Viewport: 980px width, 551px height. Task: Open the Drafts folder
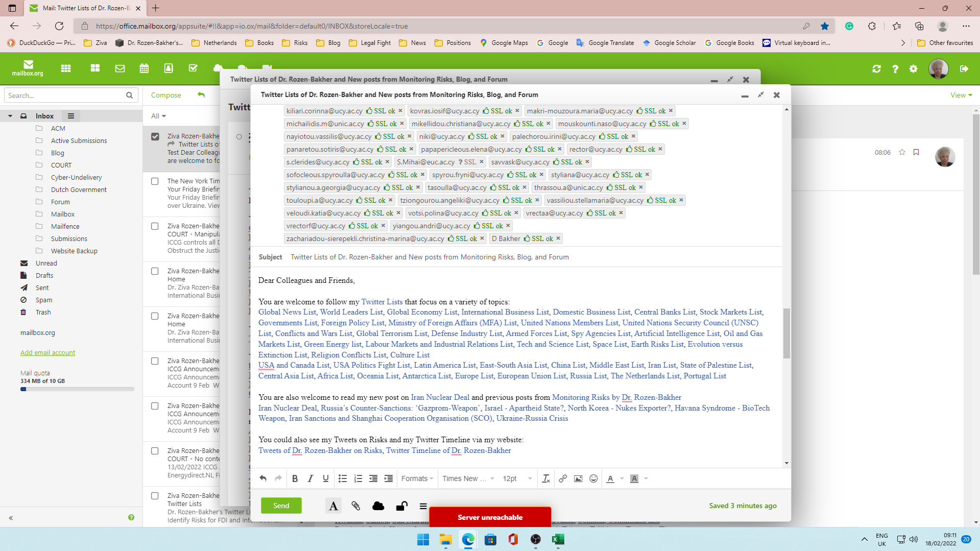coord(44,275)
